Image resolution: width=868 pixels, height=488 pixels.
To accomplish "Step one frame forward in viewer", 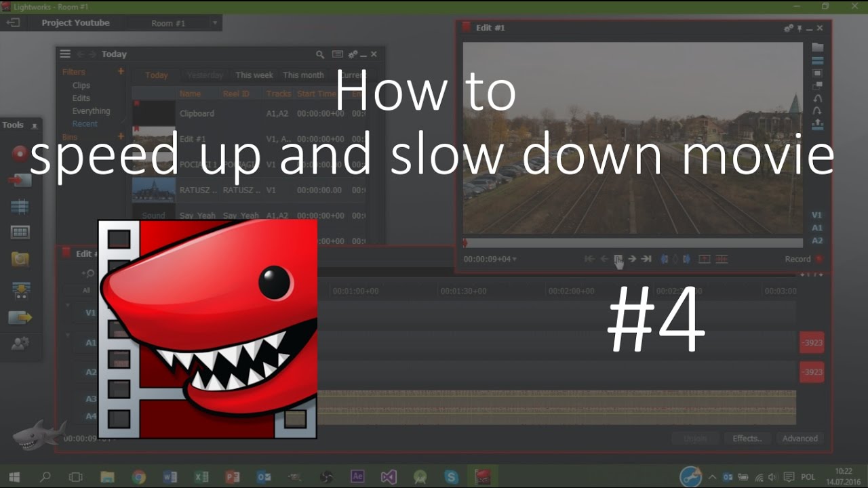I will 632,259.
